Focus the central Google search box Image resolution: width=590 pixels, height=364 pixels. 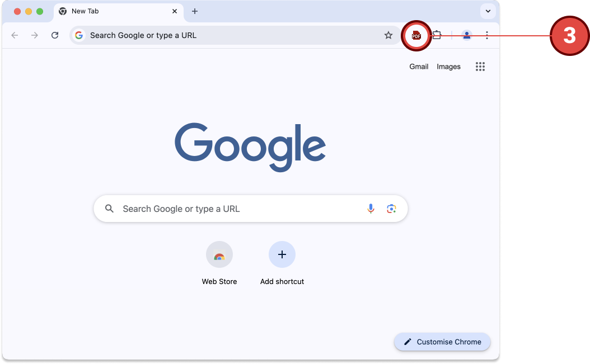point(251,209)
